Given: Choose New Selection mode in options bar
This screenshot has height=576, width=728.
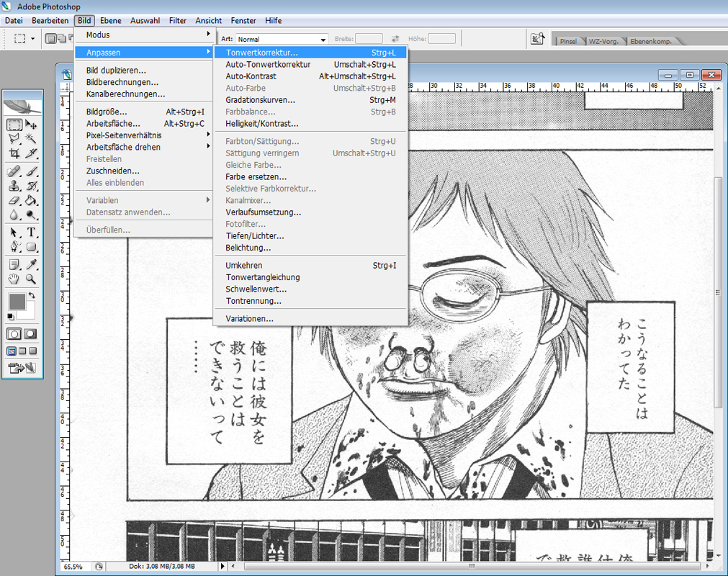Looking at the screenshot, I should pos(50,39).
